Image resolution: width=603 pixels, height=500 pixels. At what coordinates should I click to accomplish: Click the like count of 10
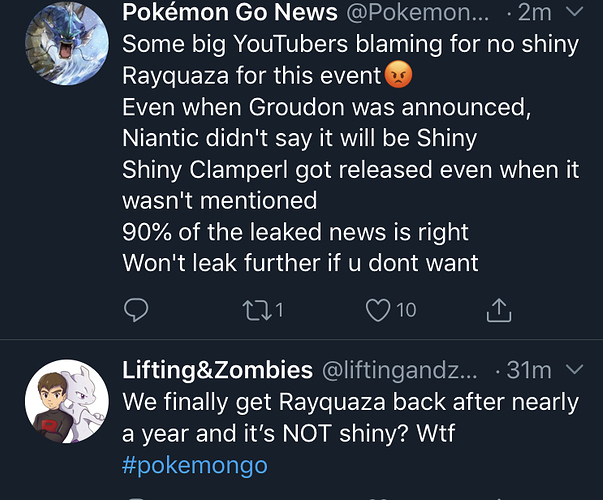pyautogui.click(x=405, y=311)
